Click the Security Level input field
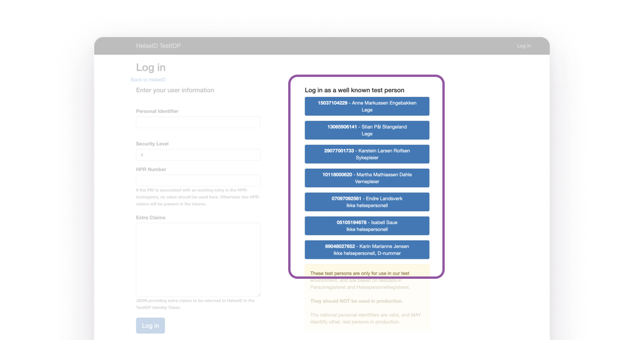The image size is (644, 340). pyautogui.click(x=198, y=155)
